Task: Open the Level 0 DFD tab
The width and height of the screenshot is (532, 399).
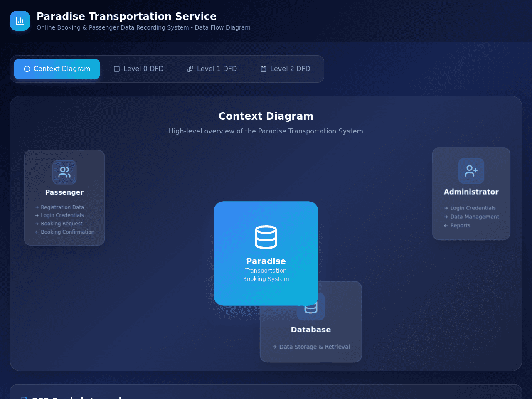Action: point(139,69)
